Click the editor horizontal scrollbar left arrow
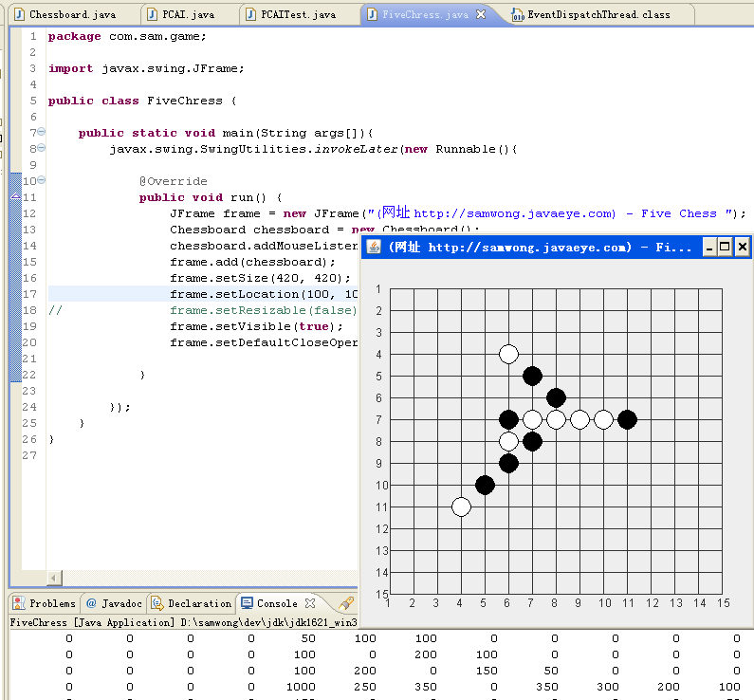Screen dimensions: 754x700 (54, 578)
